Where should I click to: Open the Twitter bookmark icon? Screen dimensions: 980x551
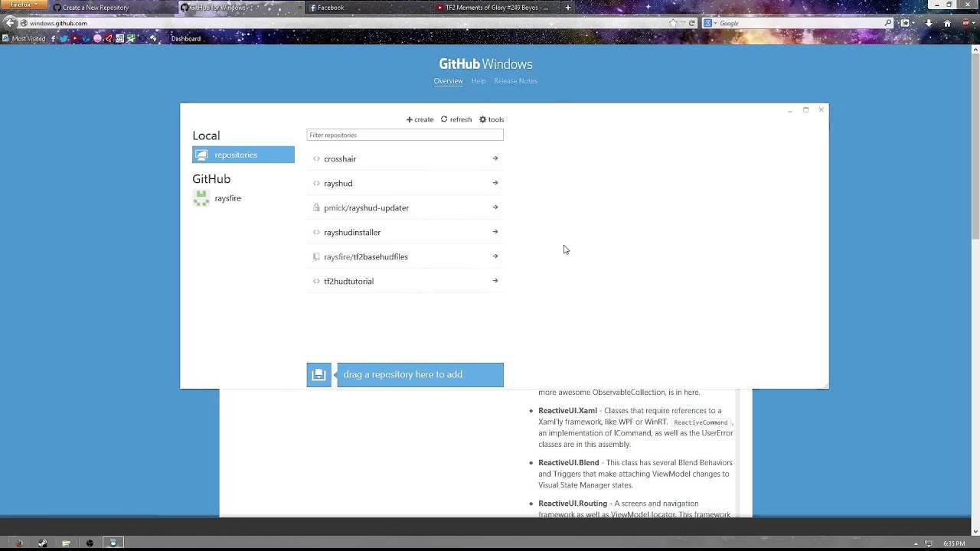coord(64,38)
